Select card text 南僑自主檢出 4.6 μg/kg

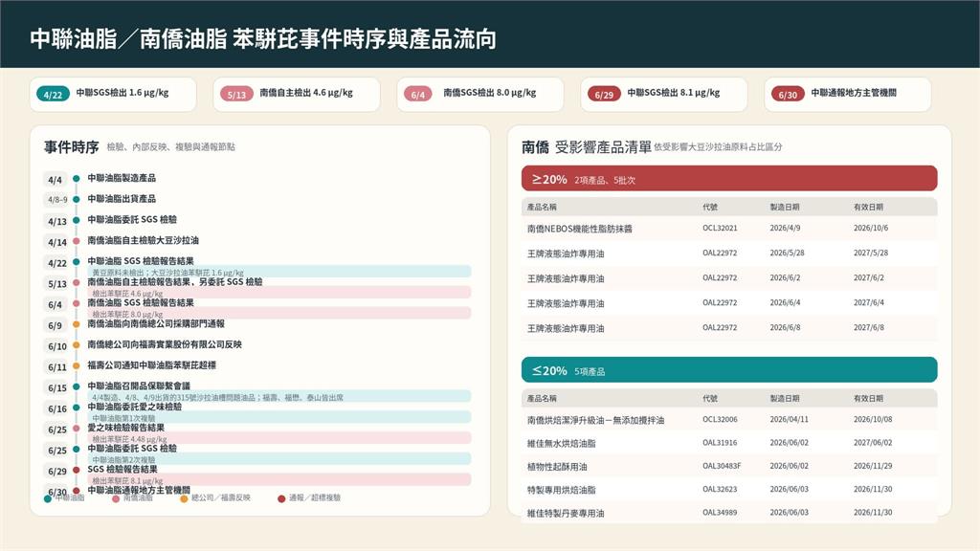tap(306, 93)
